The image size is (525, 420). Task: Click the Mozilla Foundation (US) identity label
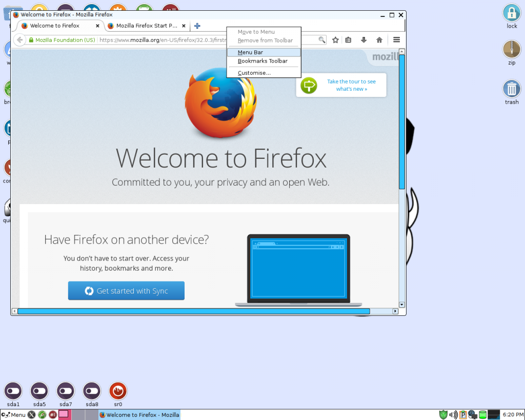[65, 40]
